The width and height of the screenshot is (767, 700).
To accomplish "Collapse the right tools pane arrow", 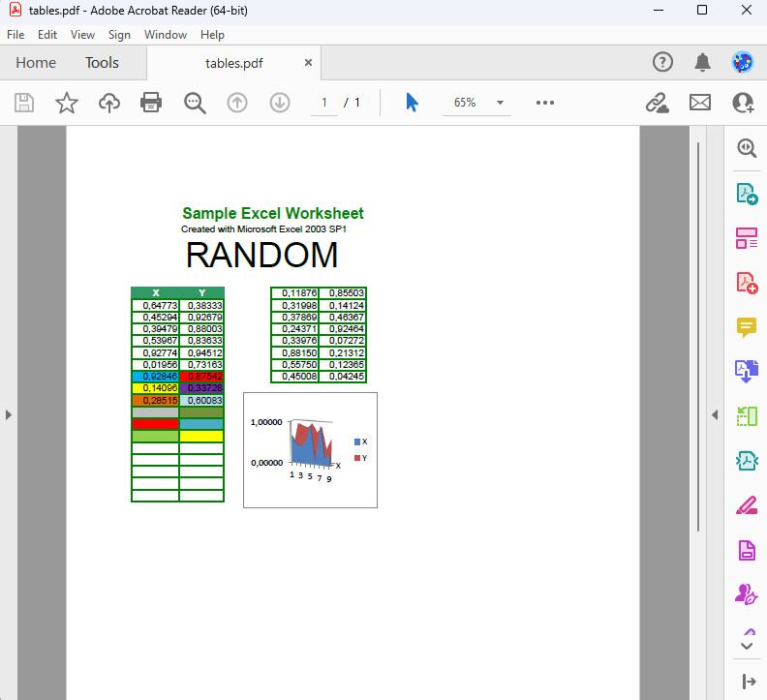I will click(715, 414).
